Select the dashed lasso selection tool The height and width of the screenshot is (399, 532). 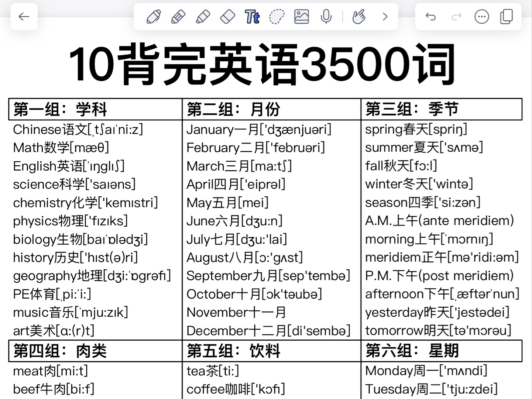(277, 17)
